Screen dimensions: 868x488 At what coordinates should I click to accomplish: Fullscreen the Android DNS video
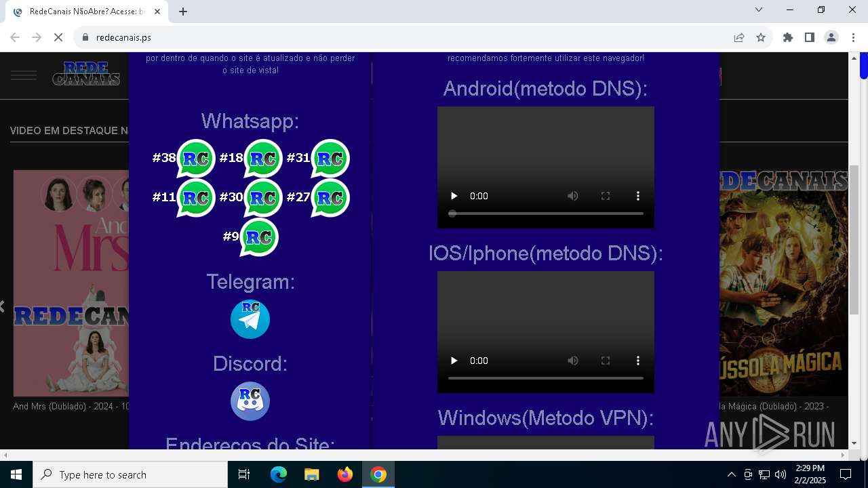(606, 196)
